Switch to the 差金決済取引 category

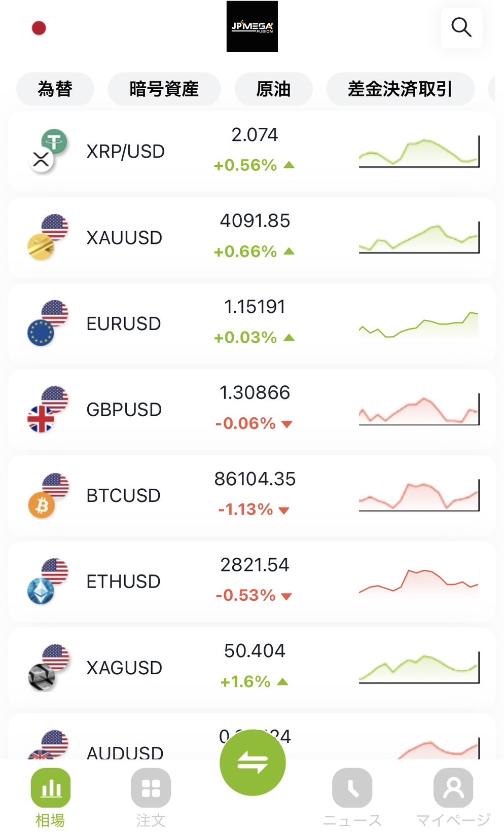(400, 89)
